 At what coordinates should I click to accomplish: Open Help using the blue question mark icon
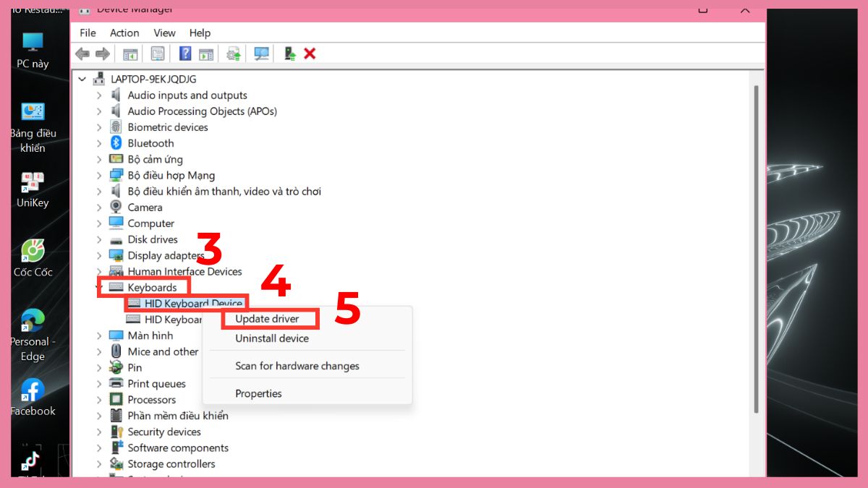pyautogui.click(x=185, y=53)
